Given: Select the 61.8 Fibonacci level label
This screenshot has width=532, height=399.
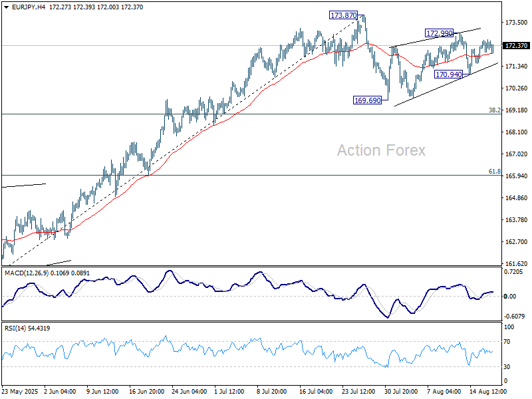Looking at the screenshot, I should (x=494, y=172).
